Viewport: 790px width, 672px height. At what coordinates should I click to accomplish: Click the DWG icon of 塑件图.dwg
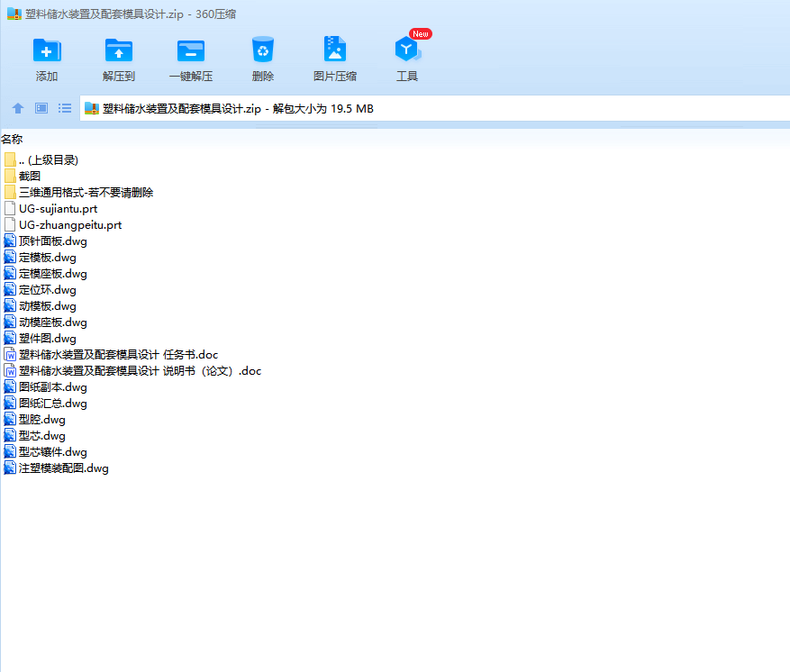pos(10,339)
